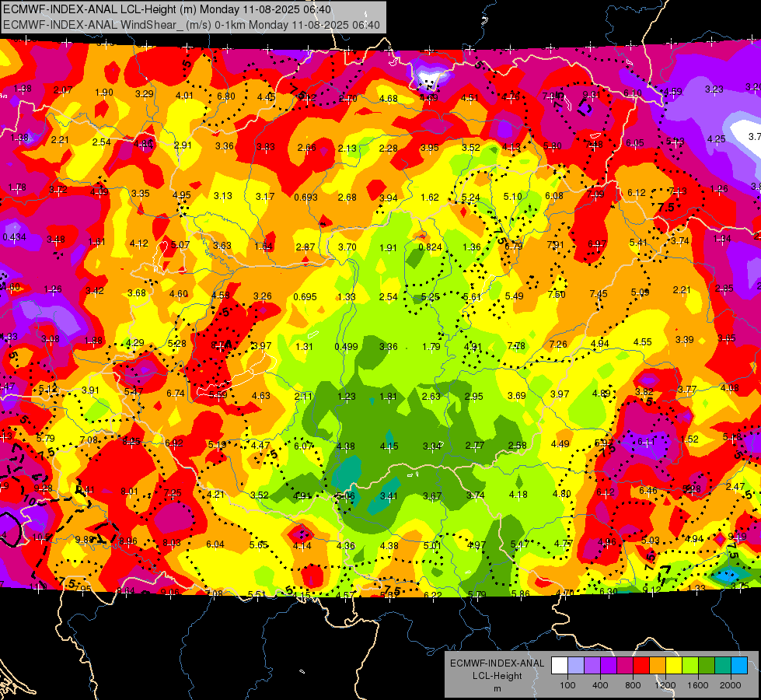Click the wind shear value '4.18'
The height and width of the screenshot is (700, 761).
518,495
